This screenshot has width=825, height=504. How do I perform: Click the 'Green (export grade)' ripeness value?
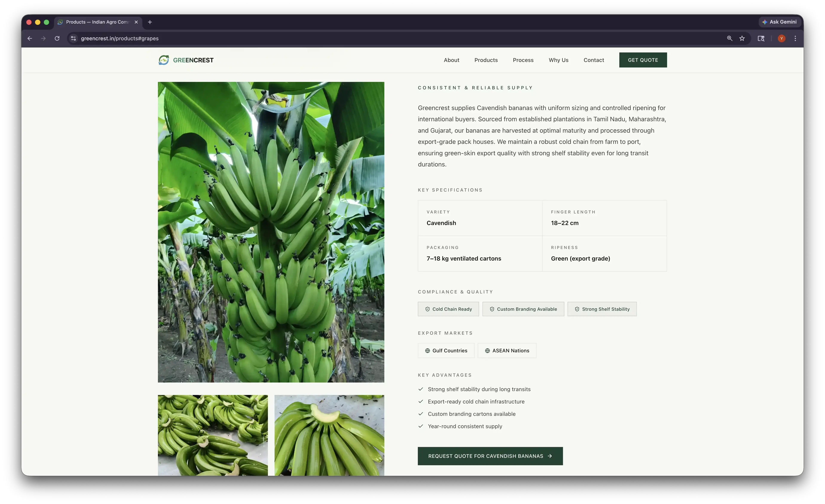pos(580,258)
